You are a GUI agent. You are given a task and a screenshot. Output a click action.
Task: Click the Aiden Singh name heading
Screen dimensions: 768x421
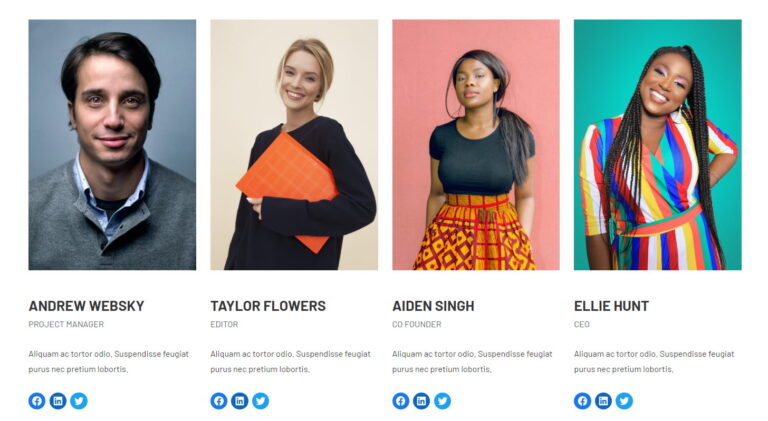[433, 306]
